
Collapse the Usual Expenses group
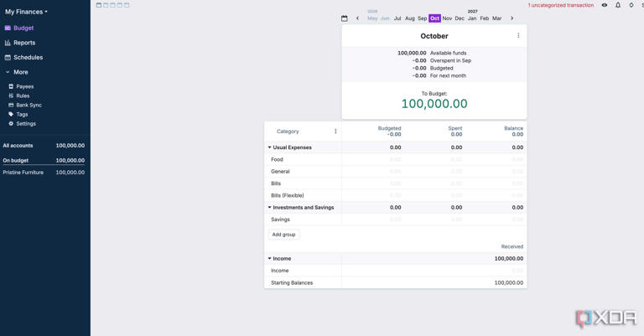pyautogui.click(x=270, y=147)
